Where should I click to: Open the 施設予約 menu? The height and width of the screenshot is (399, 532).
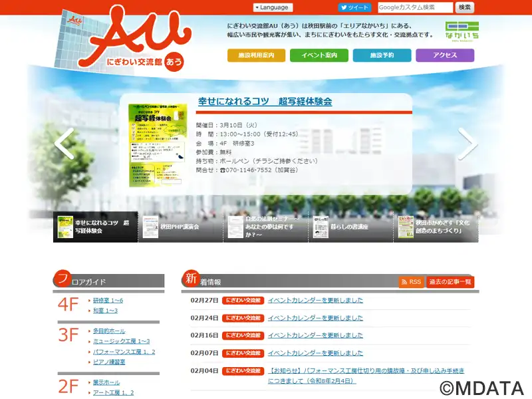[382, 55]
